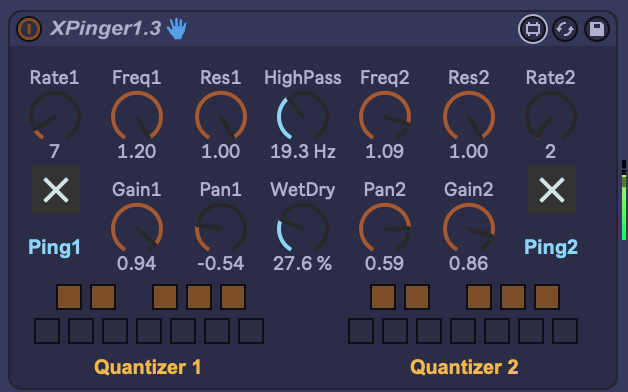The image size is (628, 392).
Task: Enable first dark square in Quantizer 1
Action: [x=47, y=331]
